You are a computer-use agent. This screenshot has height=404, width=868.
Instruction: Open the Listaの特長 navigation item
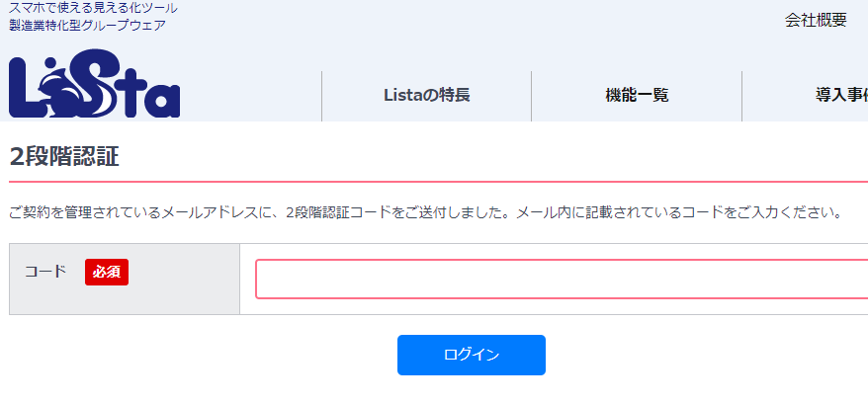click(427, 95)
